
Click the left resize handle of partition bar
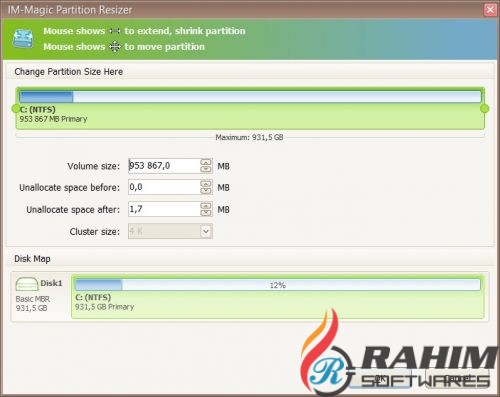coord(16,108)
